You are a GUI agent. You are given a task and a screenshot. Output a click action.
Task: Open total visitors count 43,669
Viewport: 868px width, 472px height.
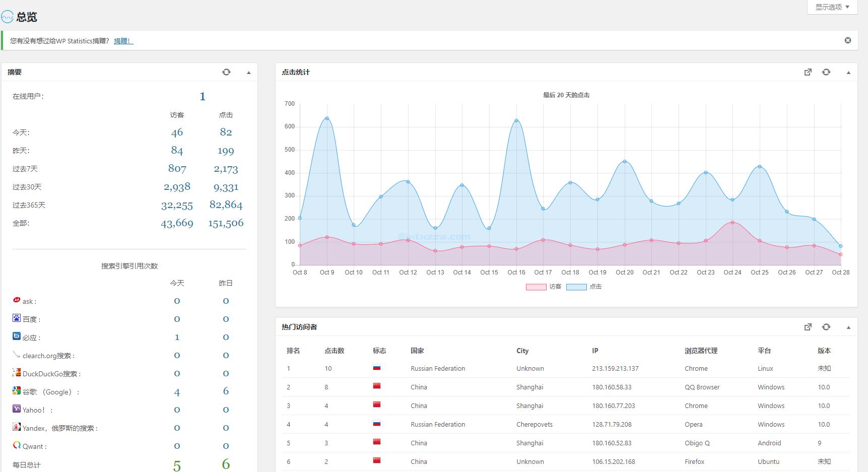click(177, 223)
